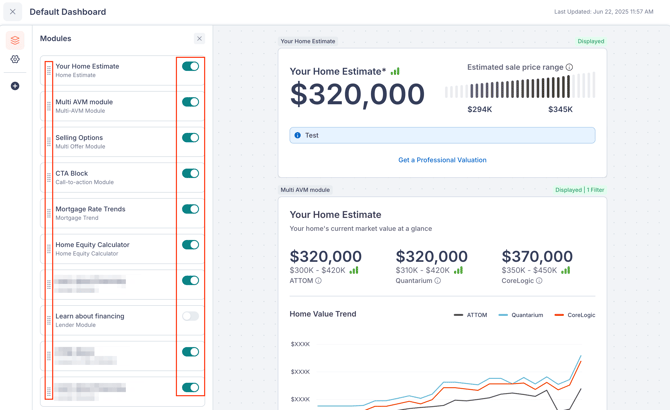
Task: Disable the Your Home Estimate module toggle
Action: pyautogui.click(x=190, y=66)
